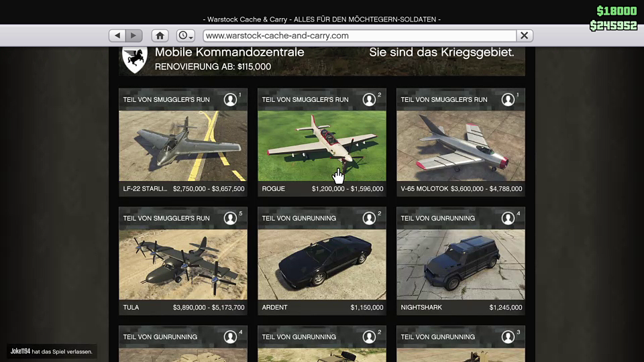Select the Tula seaplane thumbnail
The width and height of the screenshot is (644, 362).
click(x=183, y=264)
